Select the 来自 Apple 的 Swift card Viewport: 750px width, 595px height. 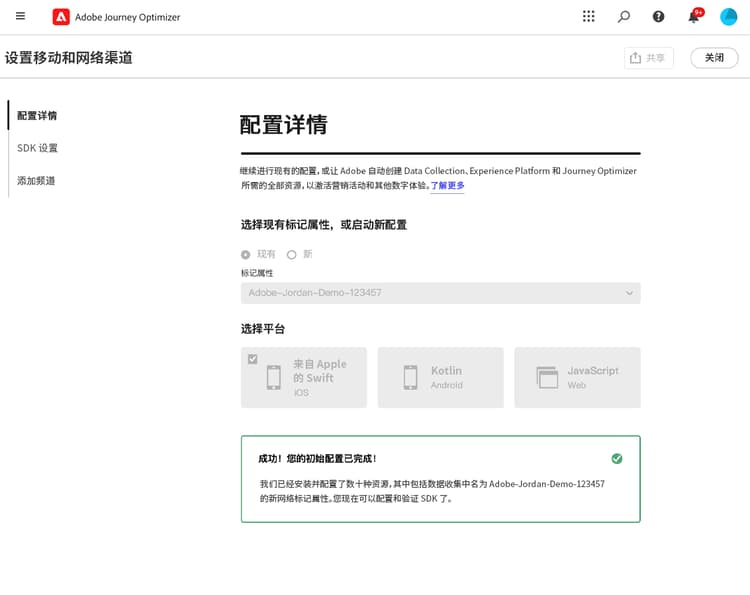304,377
